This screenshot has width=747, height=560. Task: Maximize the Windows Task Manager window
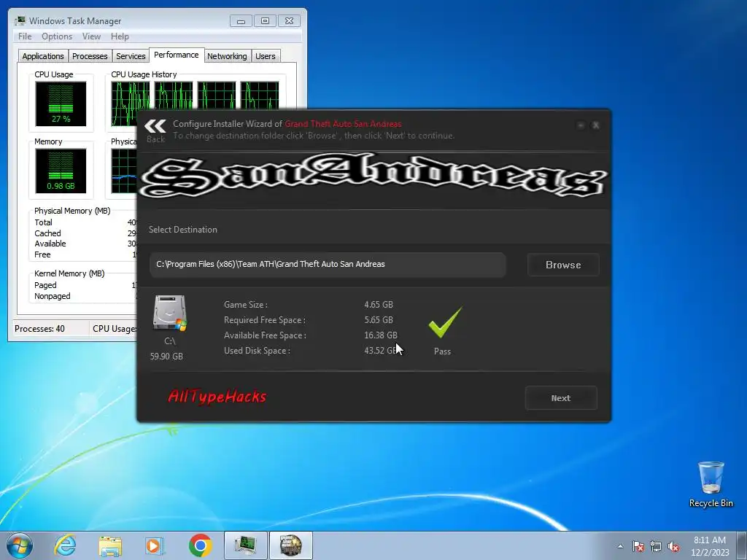[x=265, y=21]
